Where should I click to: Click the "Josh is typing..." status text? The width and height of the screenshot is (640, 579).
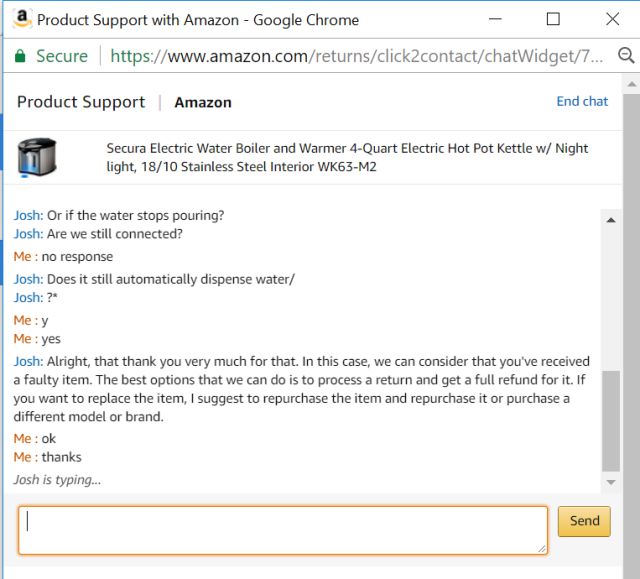57,480
